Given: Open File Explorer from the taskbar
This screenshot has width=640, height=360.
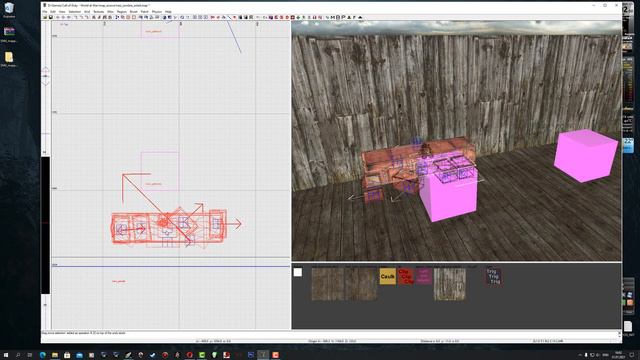Looking at the screenshot, I should [55, 355].
